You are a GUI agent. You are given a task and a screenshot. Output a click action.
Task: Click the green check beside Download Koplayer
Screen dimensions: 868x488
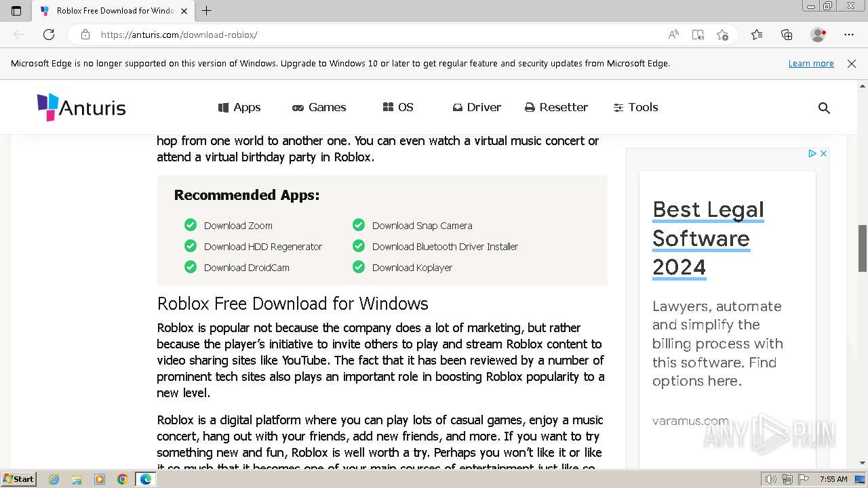pyautogui.click(x=359, y=267)
